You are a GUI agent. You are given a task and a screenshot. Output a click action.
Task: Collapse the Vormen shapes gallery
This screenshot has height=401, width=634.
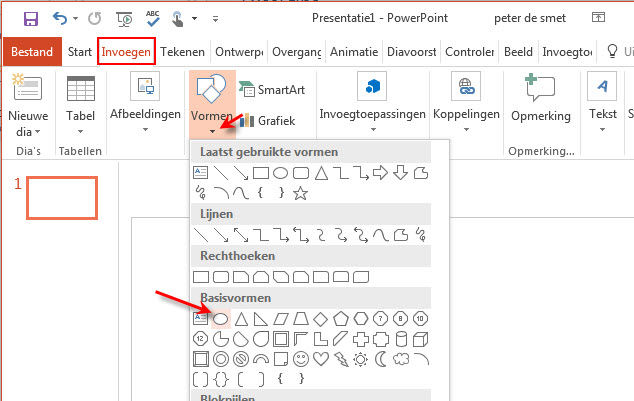(212, 103)
